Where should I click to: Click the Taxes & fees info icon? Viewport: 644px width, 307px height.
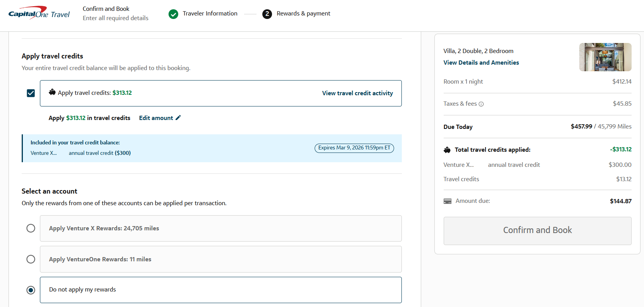coord(481,104)
